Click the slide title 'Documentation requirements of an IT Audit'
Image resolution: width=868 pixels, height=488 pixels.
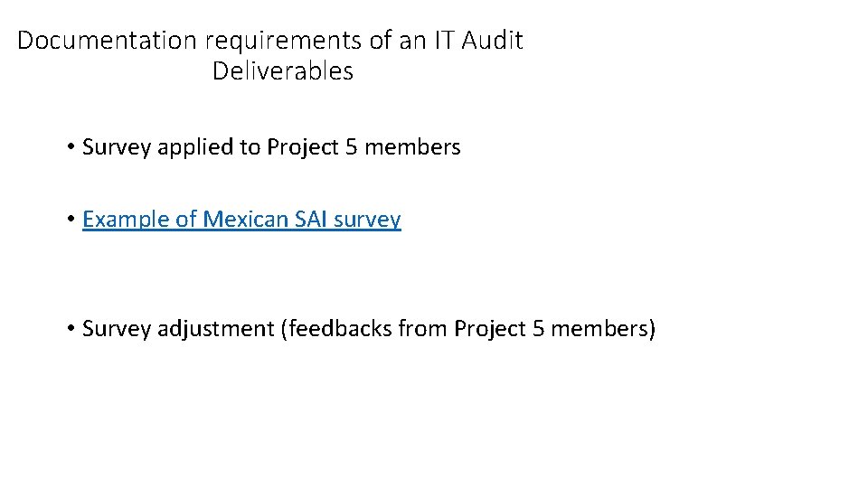coord(269,41)
